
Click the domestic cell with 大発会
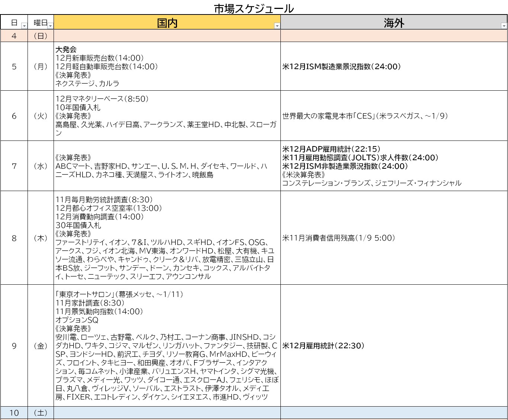167,67
